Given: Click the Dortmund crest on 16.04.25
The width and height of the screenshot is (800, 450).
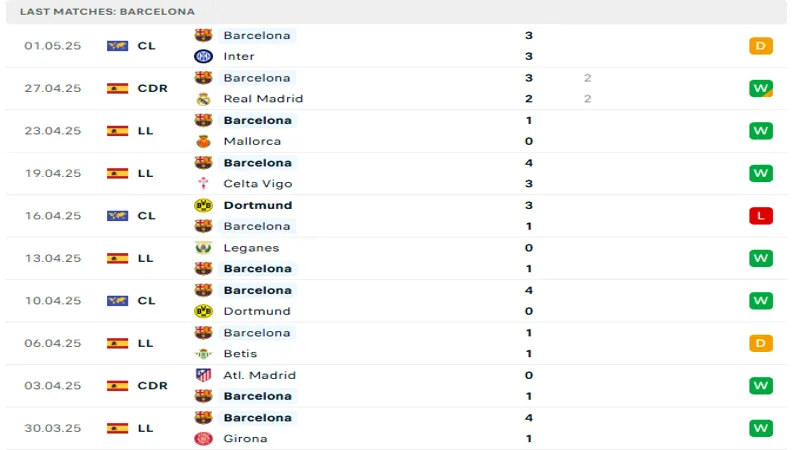Looking at the screenshot, I should click(x=204, y=205).
